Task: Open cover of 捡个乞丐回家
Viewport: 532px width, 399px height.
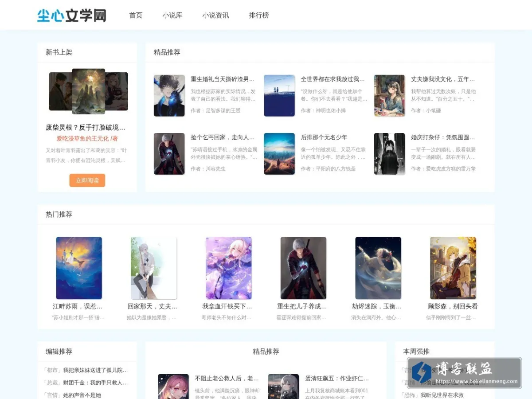Action: (169, 154)
